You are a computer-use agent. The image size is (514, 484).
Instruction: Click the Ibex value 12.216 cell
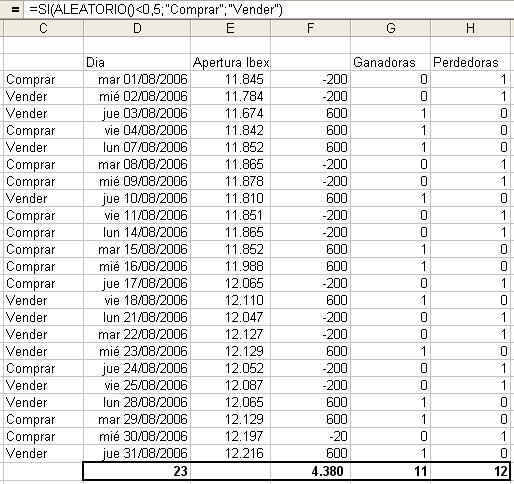coord(230,453)
